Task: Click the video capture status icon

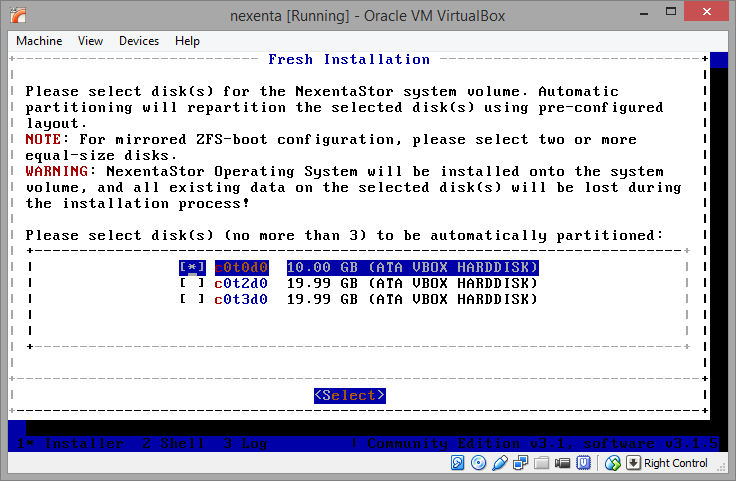Action: pos(562,463)
